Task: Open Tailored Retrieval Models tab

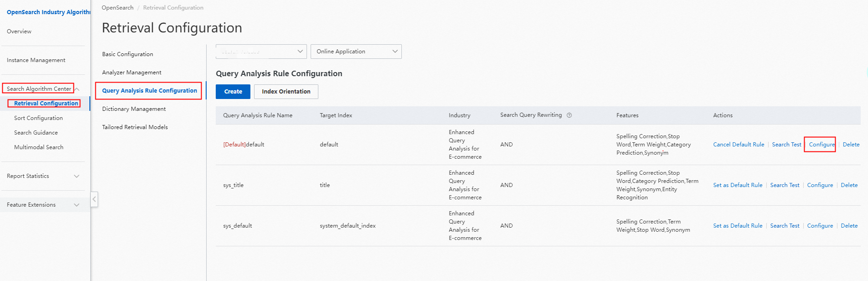Action: pyautogui.click(x=135, y=127)
